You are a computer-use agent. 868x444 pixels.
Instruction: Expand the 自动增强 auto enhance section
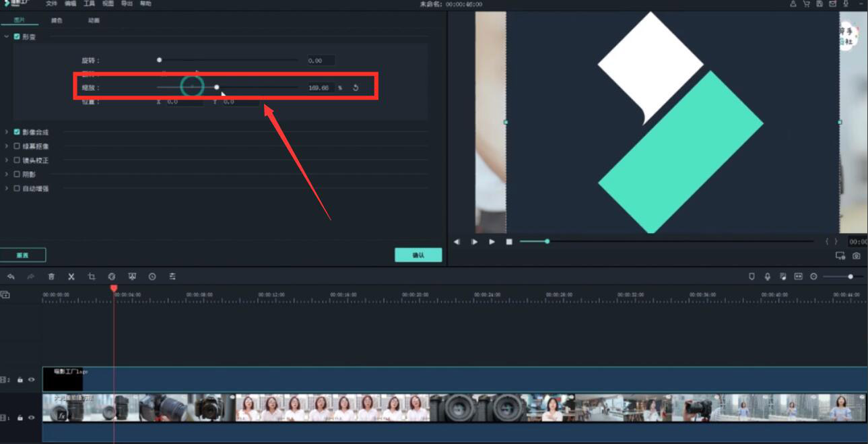tap(7, 189)
